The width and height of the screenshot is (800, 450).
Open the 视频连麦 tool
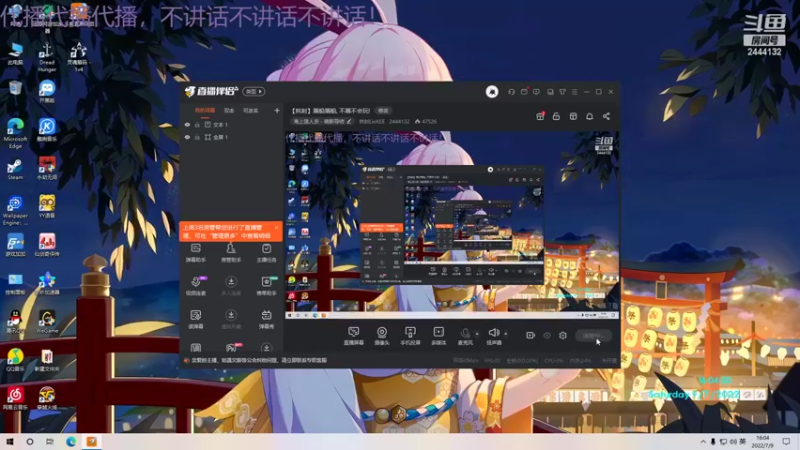[x=195, y=286]
